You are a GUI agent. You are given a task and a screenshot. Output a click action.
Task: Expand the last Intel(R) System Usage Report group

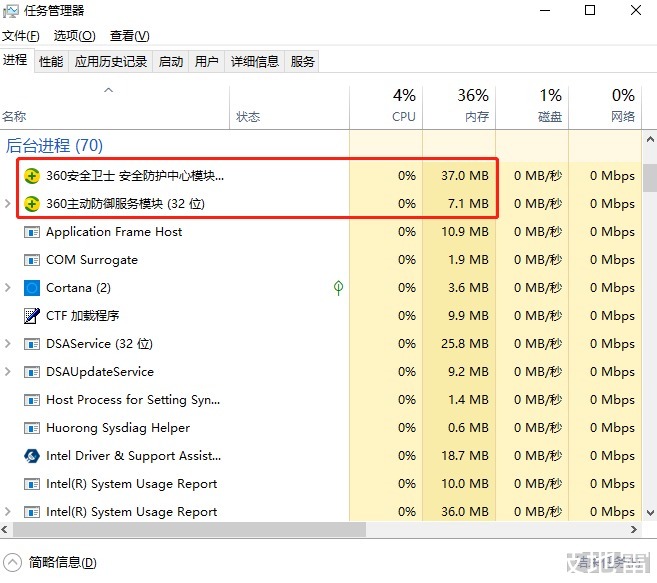click(x=8, y=511)
